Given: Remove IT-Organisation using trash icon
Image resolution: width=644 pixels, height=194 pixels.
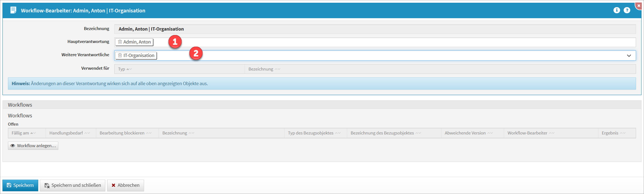Looking at the screenshot, I should pos(120,55).
